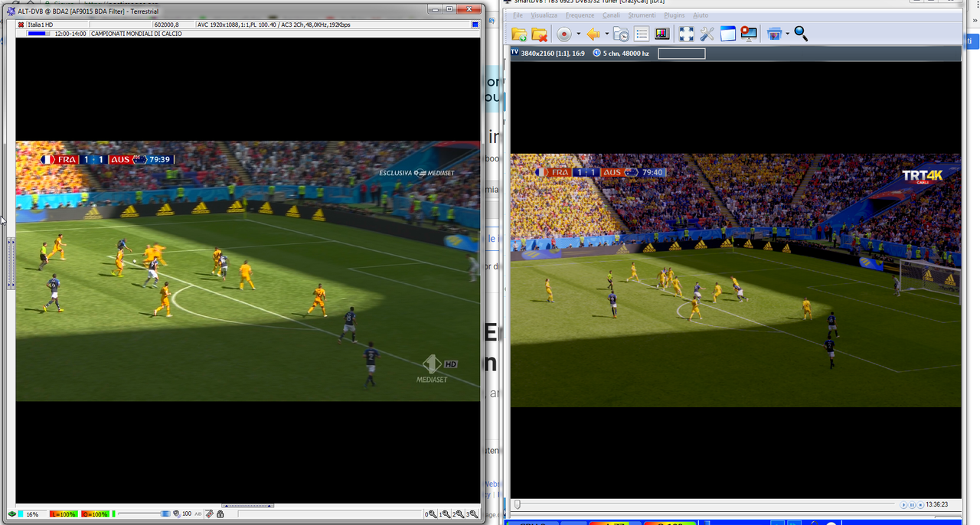Click the bottom panel expander handle in ALT-DVB
This screenshot has height=525, width=980.
pyautogui.click(x=247, y=506)
